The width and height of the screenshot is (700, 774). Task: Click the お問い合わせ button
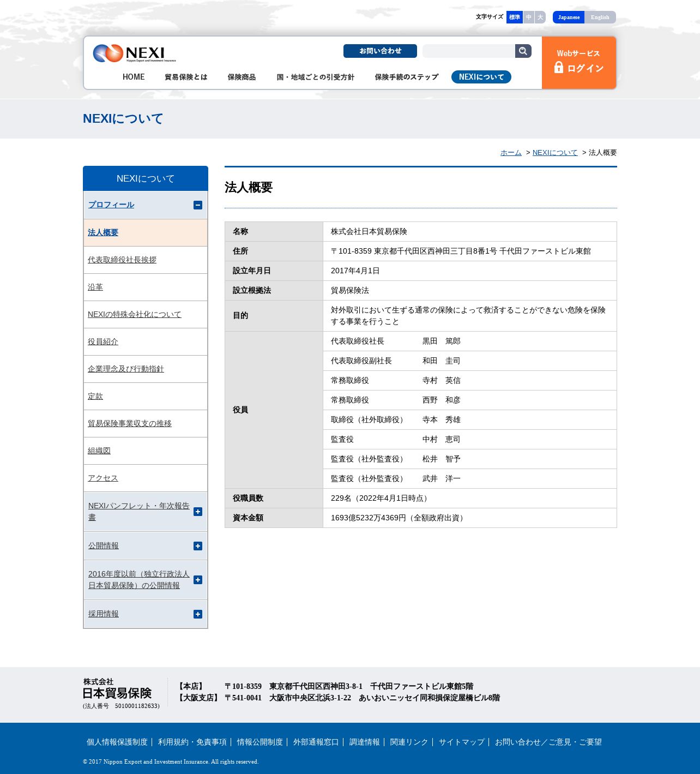[x=380, y=51]
